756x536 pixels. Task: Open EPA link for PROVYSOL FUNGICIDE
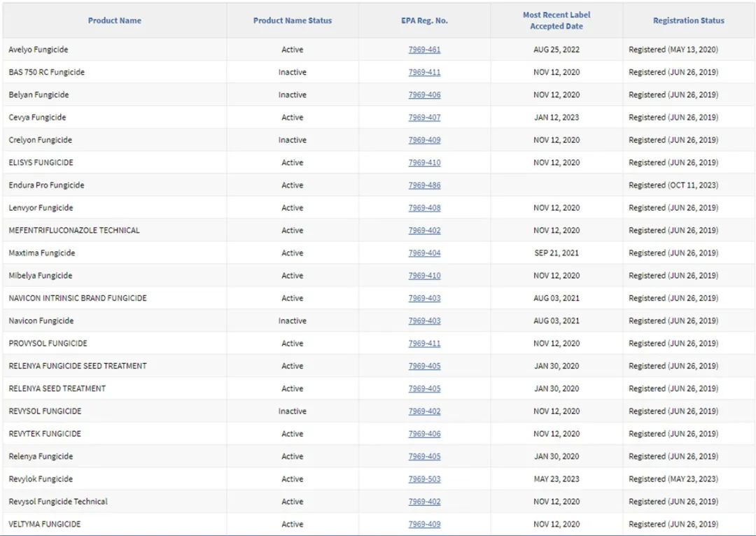click(424, 344)
